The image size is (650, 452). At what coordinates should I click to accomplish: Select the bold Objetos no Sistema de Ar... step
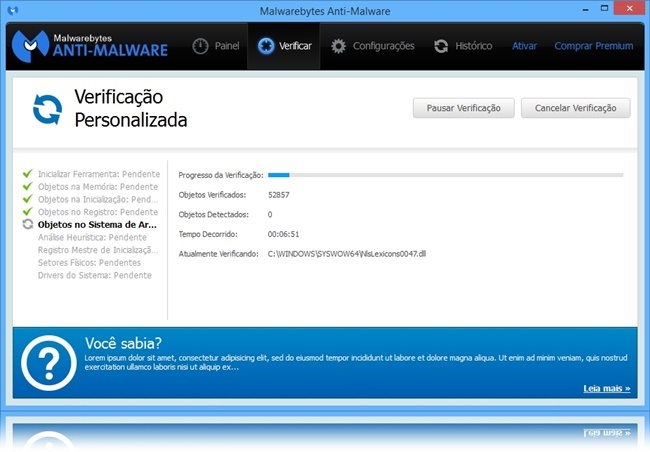coord(97,225)
